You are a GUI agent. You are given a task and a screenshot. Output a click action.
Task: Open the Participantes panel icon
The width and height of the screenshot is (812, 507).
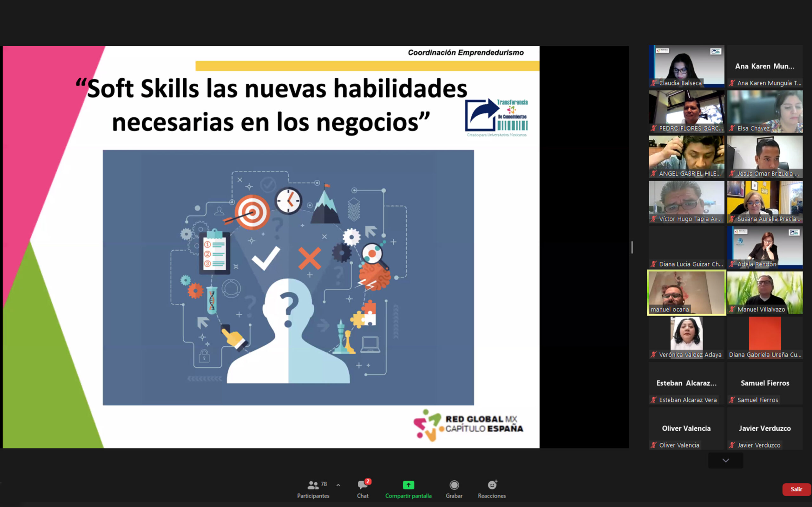pos(313,485)
